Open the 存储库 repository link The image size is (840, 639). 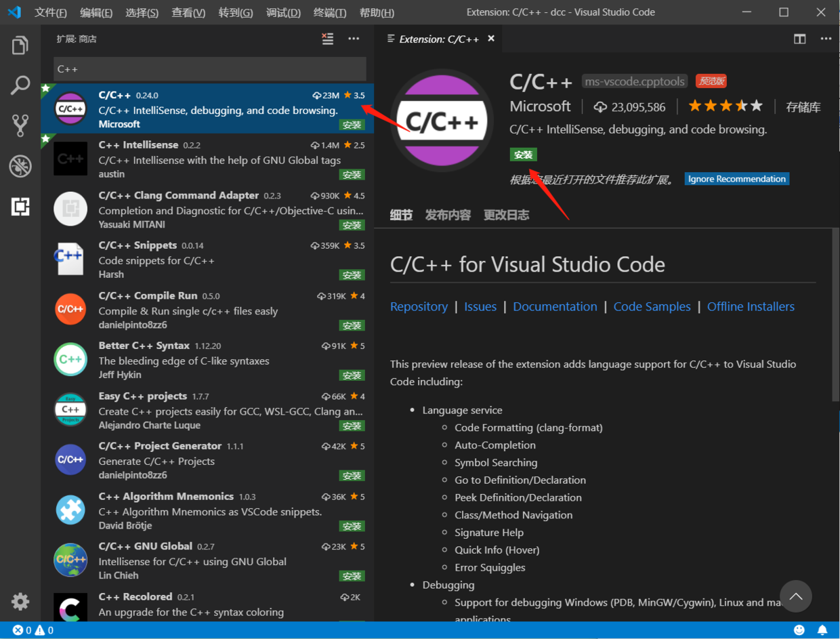(803, 106)
